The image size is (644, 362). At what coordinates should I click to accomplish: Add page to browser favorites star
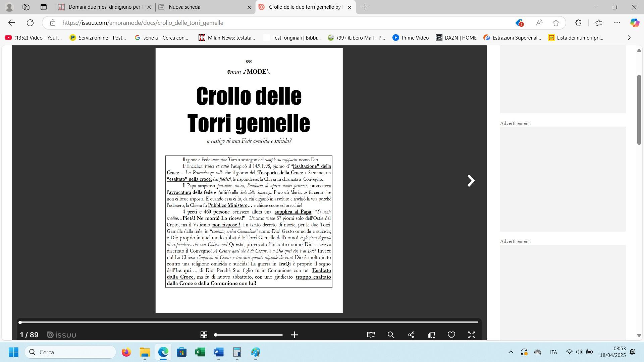(x=556, y=23)
